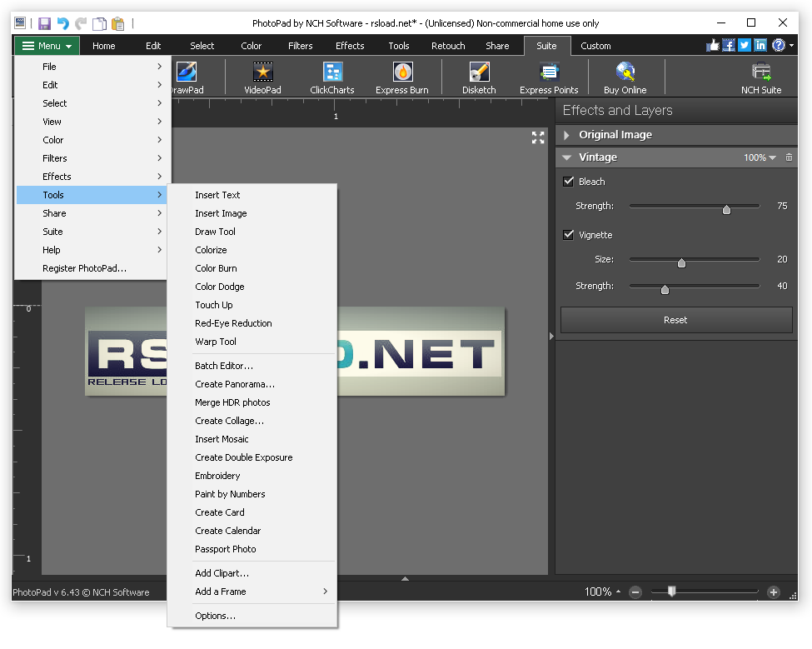Adjust the Bleach Strength slider
The width and height of the screenshot is (812, 649).
[726, 209]
